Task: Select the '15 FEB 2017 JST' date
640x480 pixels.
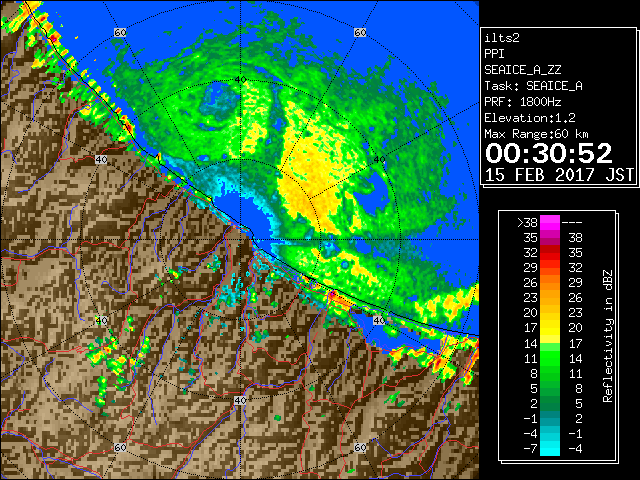Action: pyautogui.click(x=559, y=175)
